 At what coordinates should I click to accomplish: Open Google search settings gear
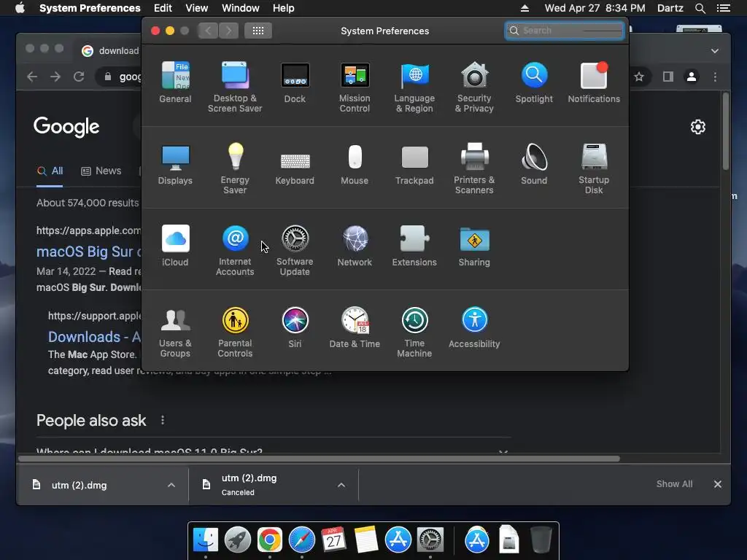click(698, 127)
